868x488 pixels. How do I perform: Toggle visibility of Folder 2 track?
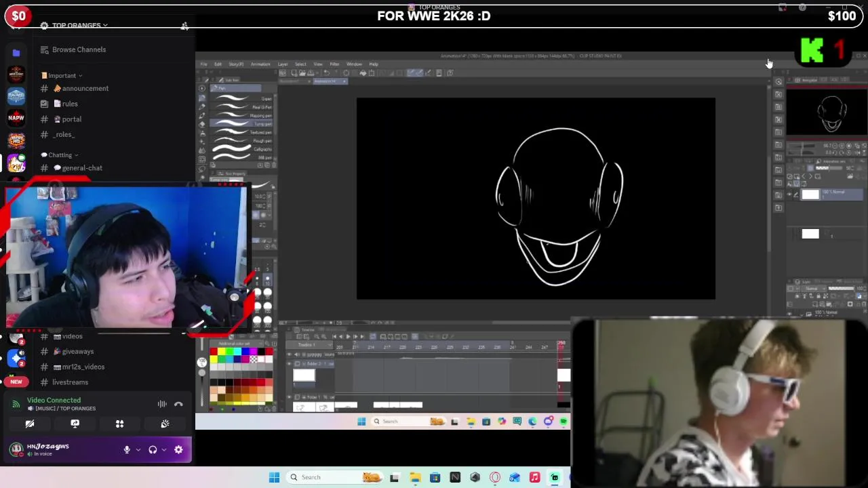pyautogui.click(x=290, y=364)
